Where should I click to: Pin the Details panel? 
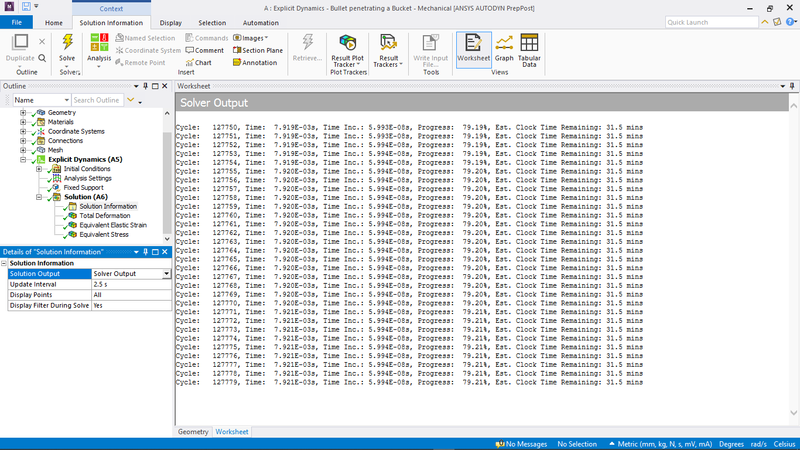coord(145,252)
